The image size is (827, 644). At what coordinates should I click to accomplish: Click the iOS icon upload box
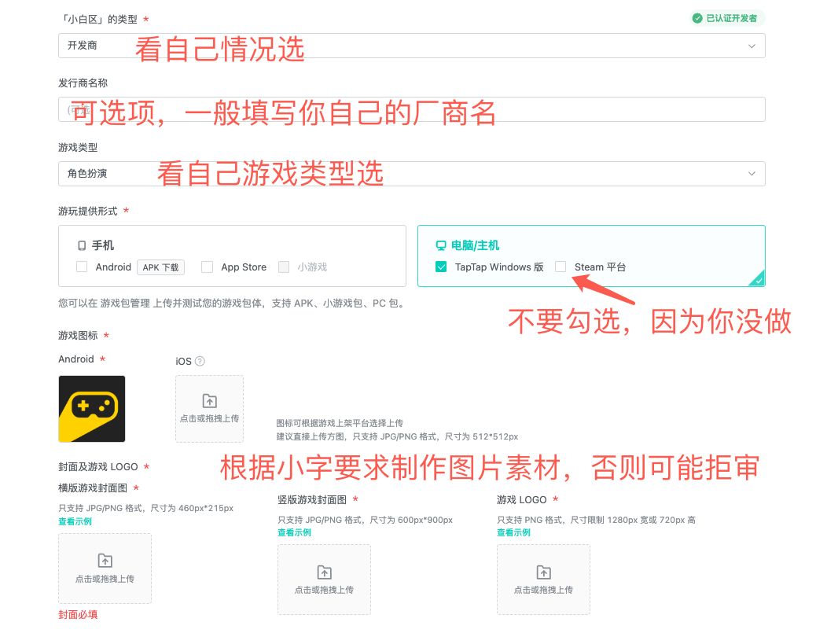point(209,409)
